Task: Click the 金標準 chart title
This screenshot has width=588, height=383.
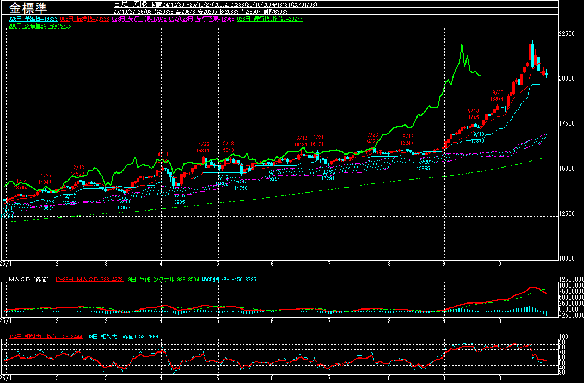Action: 27,8
